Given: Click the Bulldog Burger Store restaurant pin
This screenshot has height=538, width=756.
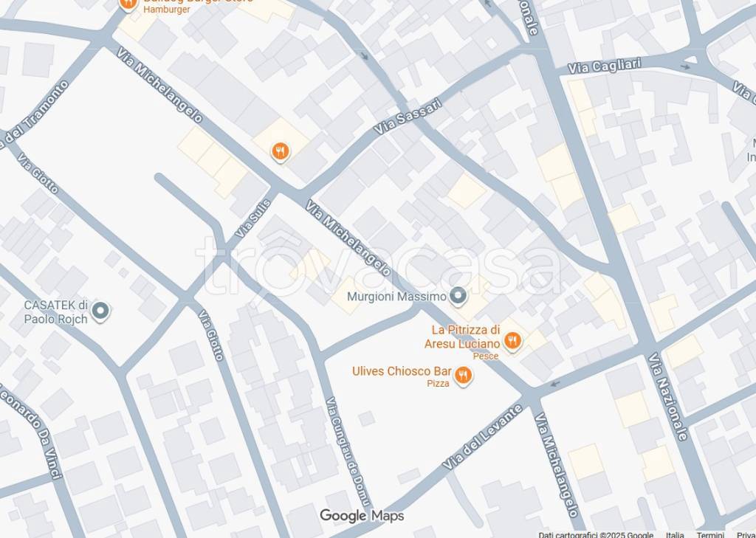Looking at the screenshot, I should tap(128, 4).
